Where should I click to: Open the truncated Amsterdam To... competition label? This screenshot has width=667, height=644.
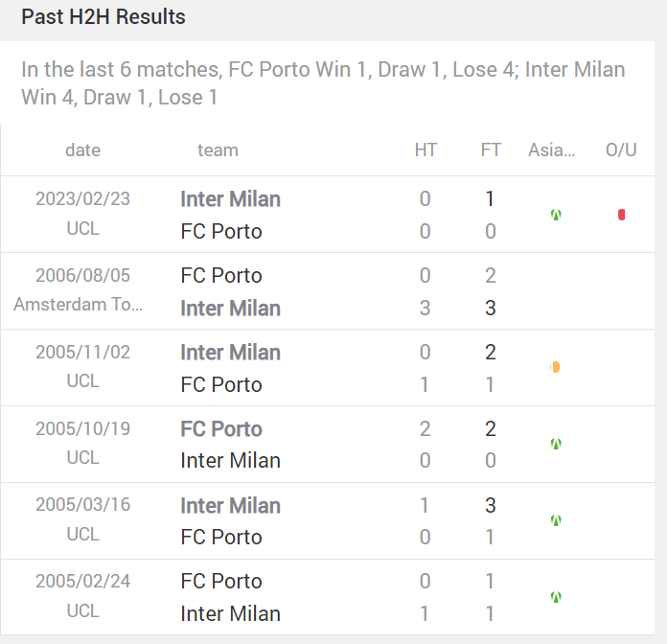(x=78, y=305)
